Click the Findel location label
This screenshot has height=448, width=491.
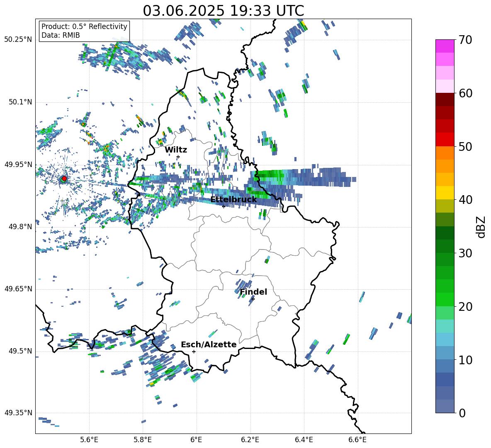coord(253,292)
